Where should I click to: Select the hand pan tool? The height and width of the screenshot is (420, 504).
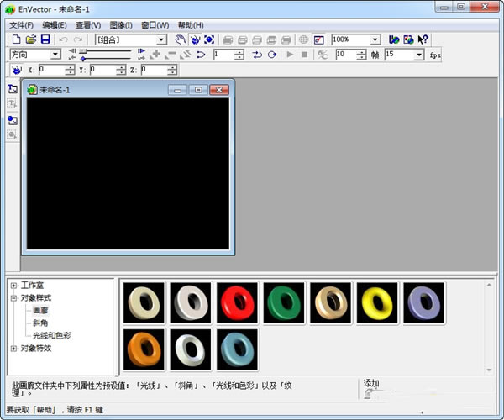pos(180,39)
